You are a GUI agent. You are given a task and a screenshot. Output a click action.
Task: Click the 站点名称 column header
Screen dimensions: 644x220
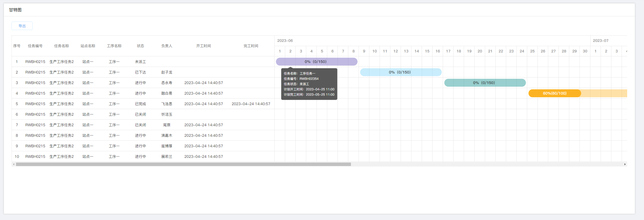click(88, 46)
